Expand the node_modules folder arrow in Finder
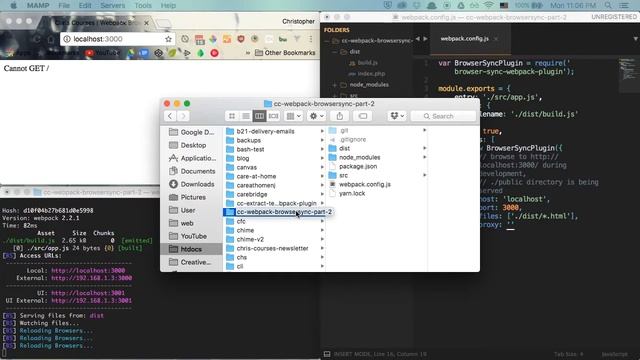 pos(424,157)
